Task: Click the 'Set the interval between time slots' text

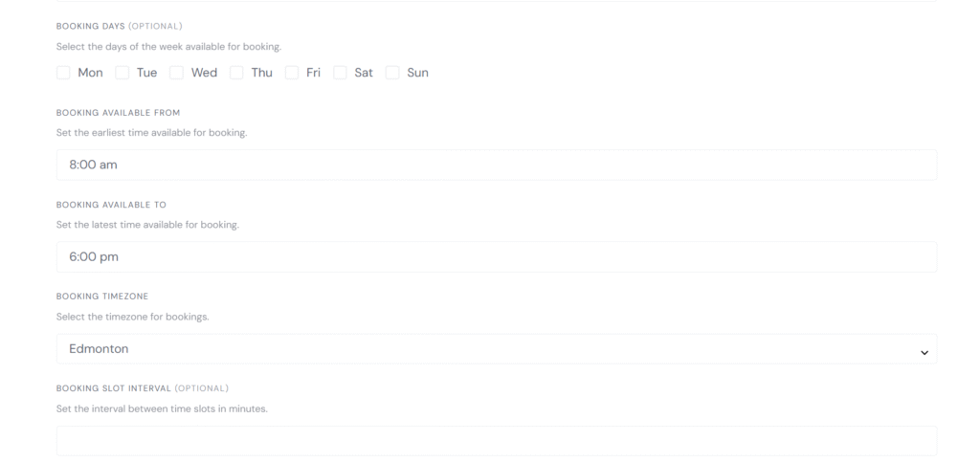Action: click(x=162, y=408)
